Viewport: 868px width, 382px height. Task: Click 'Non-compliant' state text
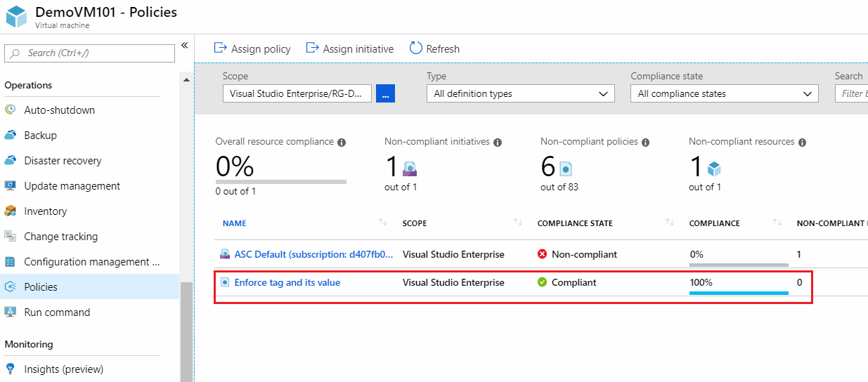(x=585, y=254)
